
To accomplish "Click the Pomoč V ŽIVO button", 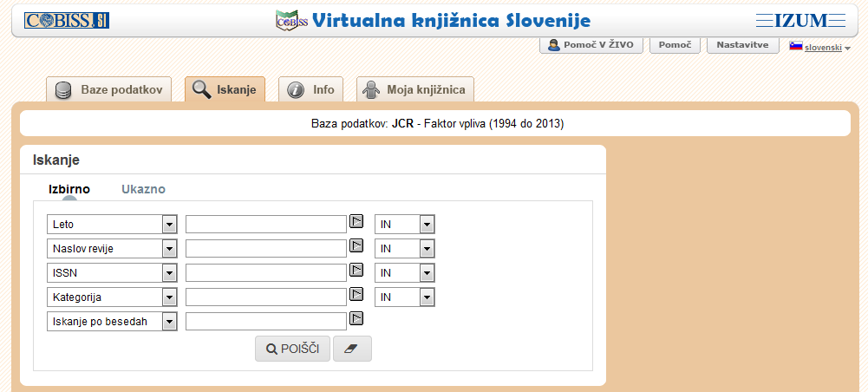I will click(591, 45).
